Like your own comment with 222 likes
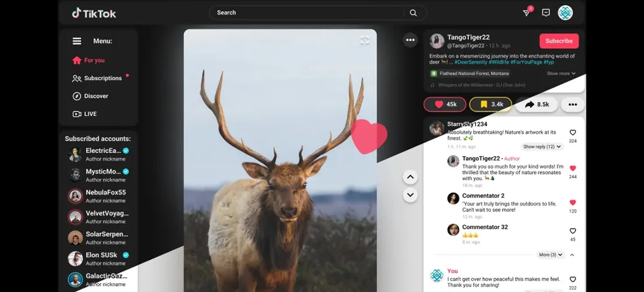The image size is (644, 292). (572, 279)
